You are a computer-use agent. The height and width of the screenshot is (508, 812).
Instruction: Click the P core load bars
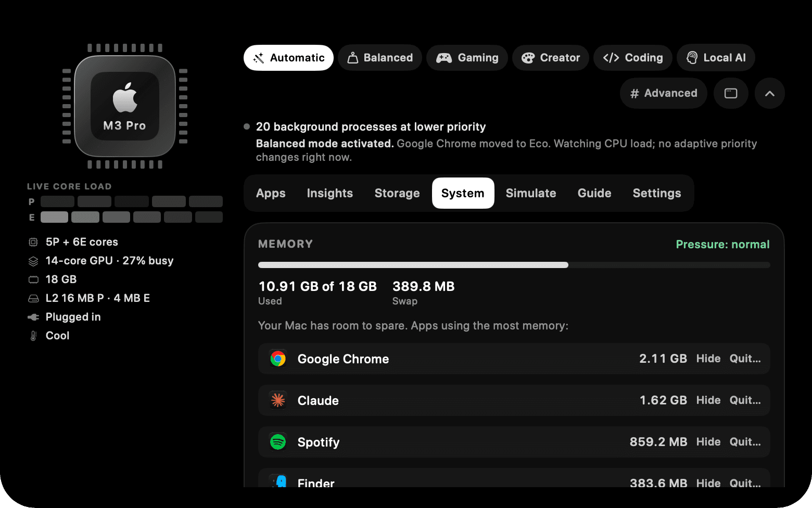(132, 201)
